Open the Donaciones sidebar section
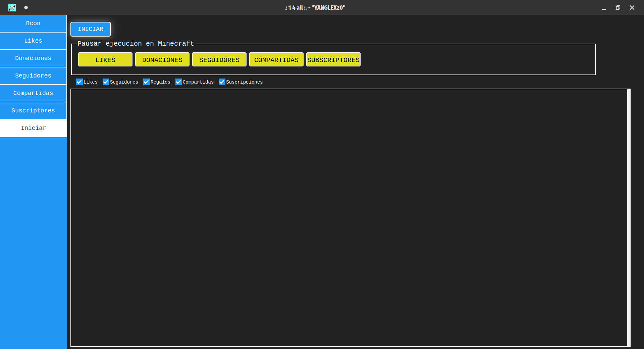The width and height of the screenshot is (644, 349). coord(33,58)
